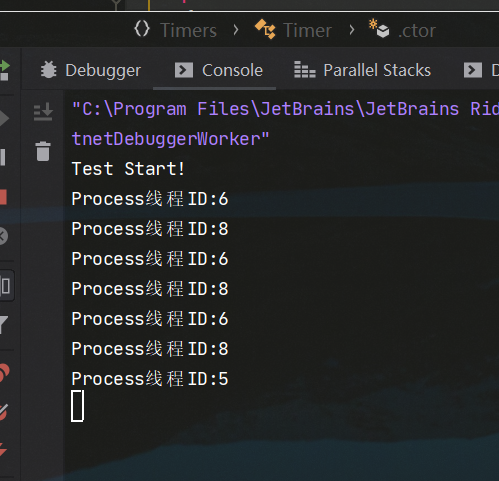This screenshot has width=499, height=481.
Task: Click the Debugger bug icon
Action: [49, 70]
